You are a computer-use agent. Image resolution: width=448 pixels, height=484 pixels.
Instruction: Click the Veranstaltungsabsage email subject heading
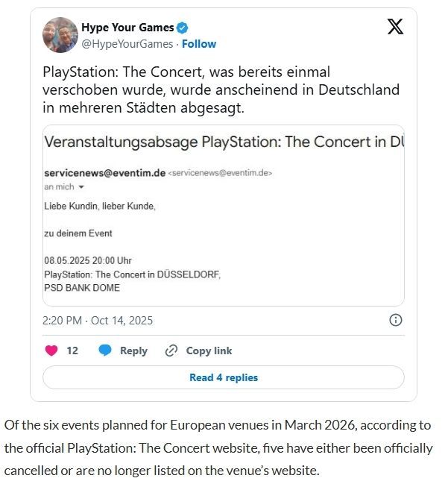coord(224,142)
